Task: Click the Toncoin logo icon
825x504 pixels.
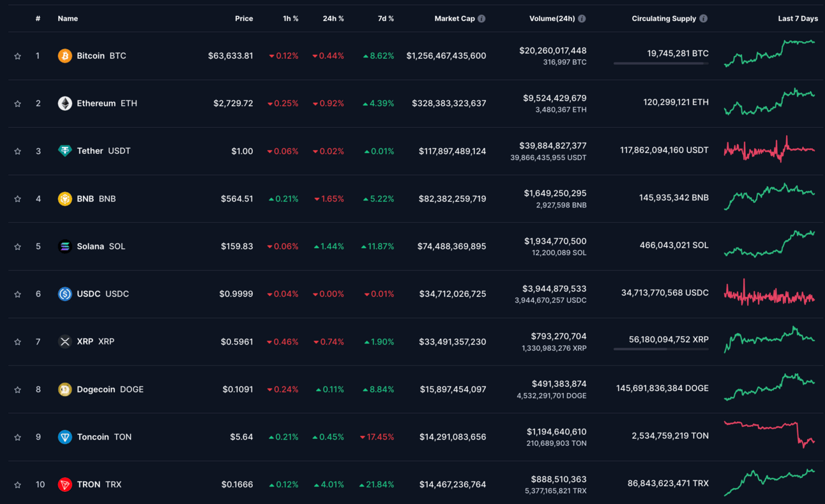Action: click(65, 437)
